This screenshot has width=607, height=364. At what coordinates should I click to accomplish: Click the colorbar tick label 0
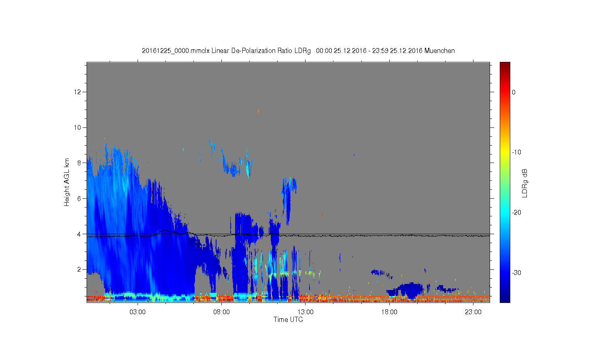514,92
